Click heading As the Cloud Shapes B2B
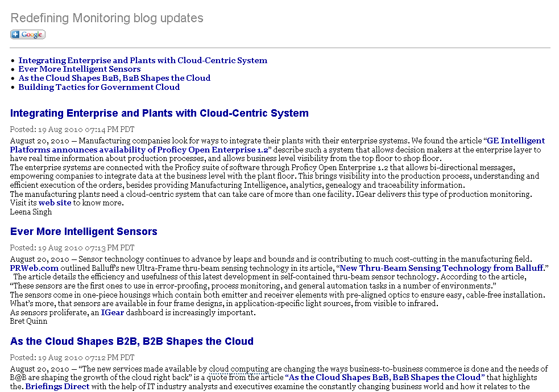This screenshot has width=559, height=392. point(131,341)
